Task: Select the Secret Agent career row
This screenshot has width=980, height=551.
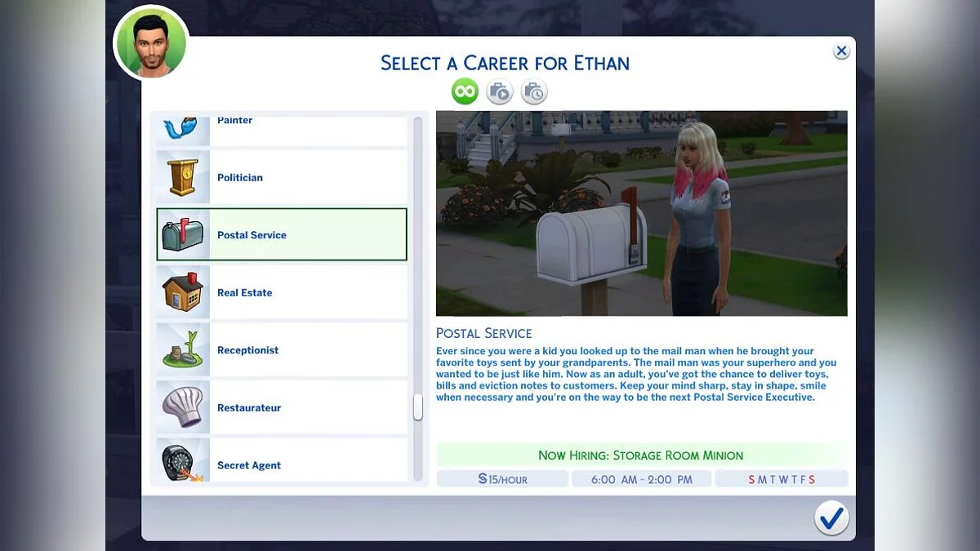Action: click(282, 460)
